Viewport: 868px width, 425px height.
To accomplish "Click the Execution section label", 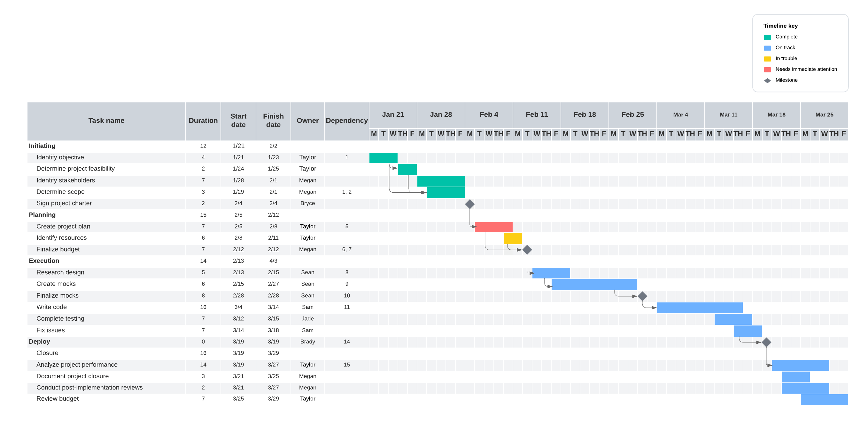I will [x=44, y=261].
